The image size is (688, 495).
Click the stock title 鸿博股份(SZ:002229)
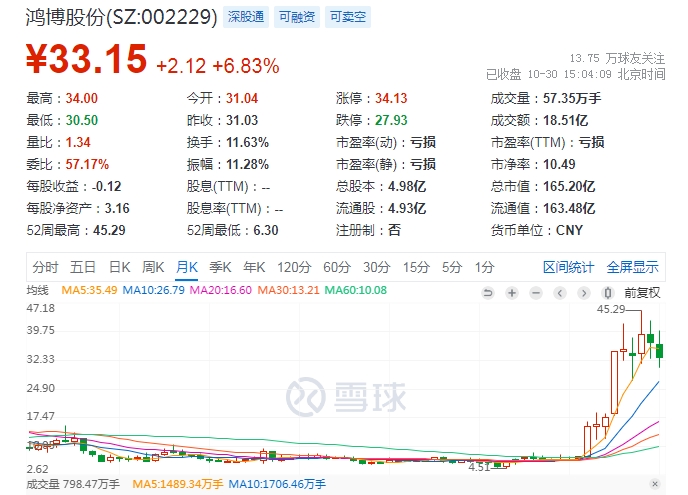click(x=122, y=18)
